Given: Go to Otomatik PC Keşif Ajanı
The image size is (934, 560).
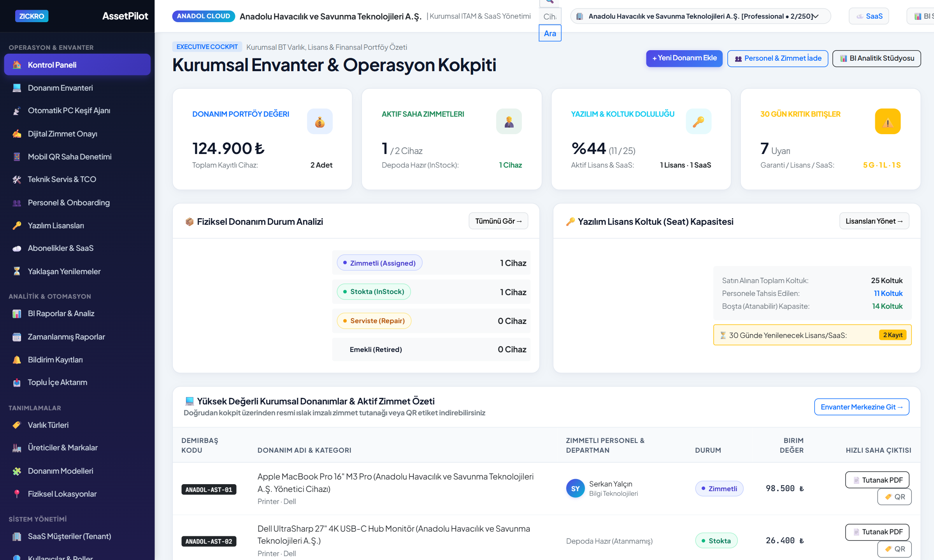Looking at the screenshot, I should pyautogui.click(x=77, y=110).
